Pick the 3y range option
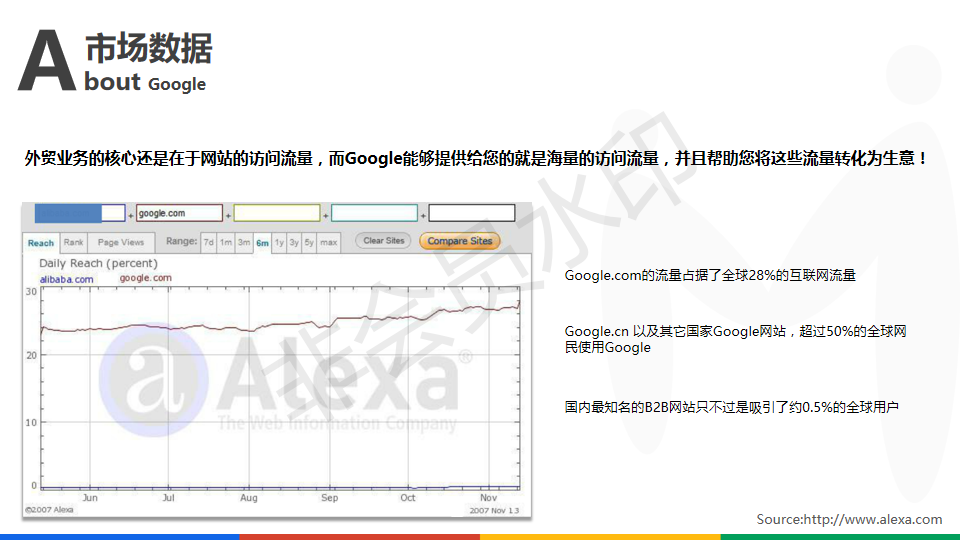 coord(295,242)
